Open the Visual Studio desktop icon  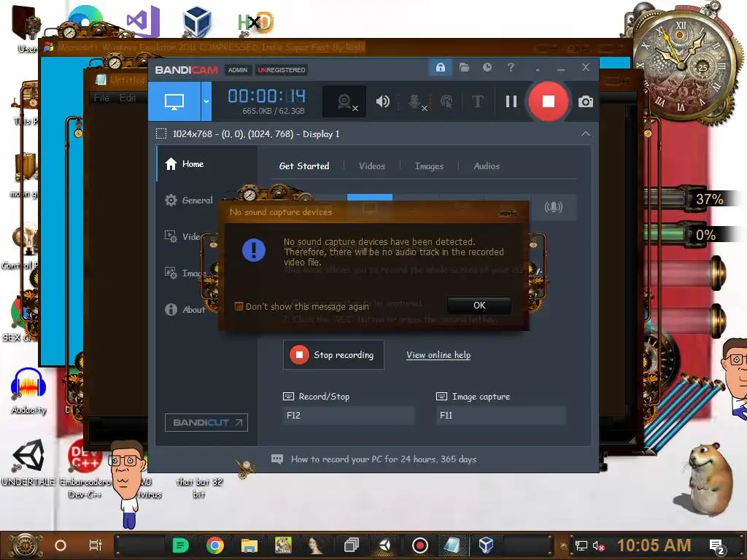143,21
